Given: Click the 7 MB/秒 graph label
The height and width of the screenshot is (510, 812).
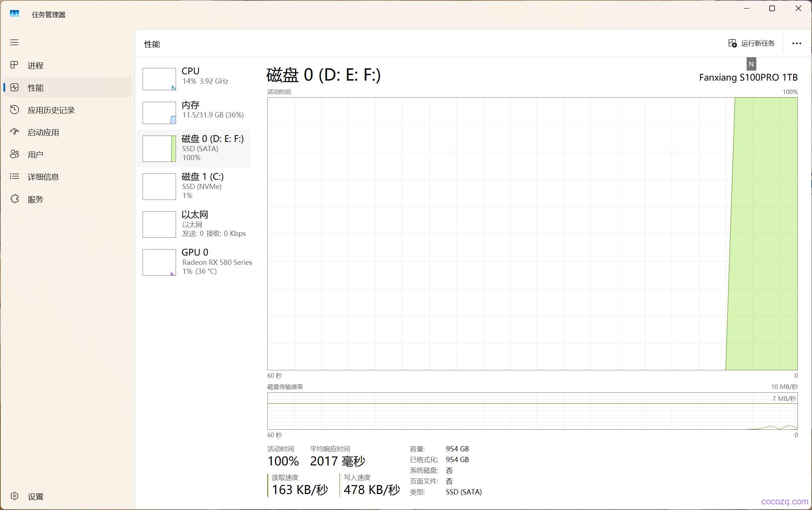Looking at the screenshot, I should pyautogui.click(x=784, y=399).
